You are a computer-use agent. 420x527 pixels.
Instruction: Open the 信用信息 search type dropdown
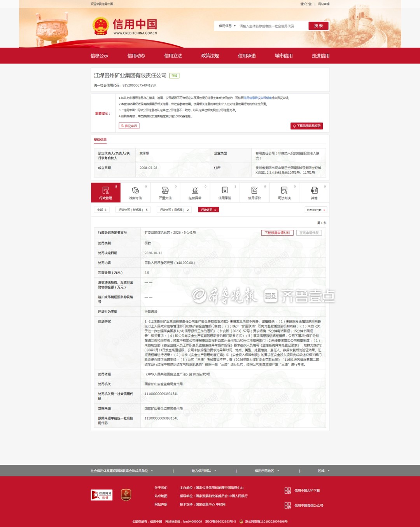(x=227, y=26)
